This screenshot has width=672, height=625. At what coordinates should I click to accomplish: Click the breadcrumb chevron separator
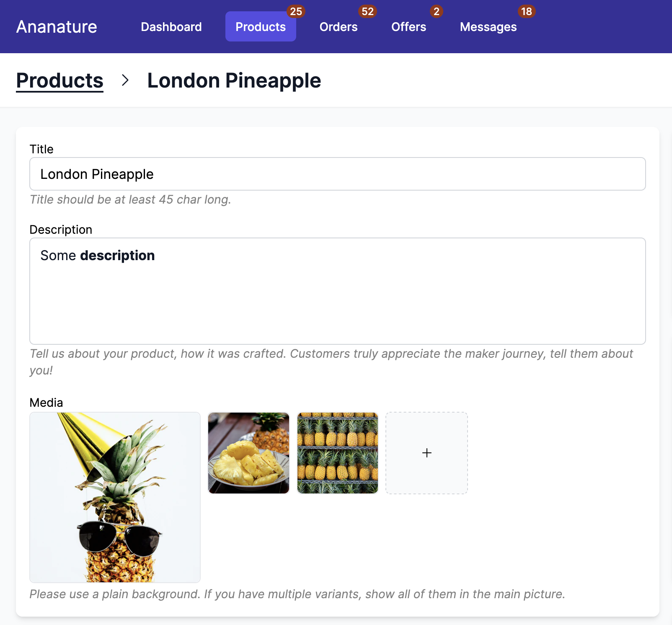coord(125,80)
